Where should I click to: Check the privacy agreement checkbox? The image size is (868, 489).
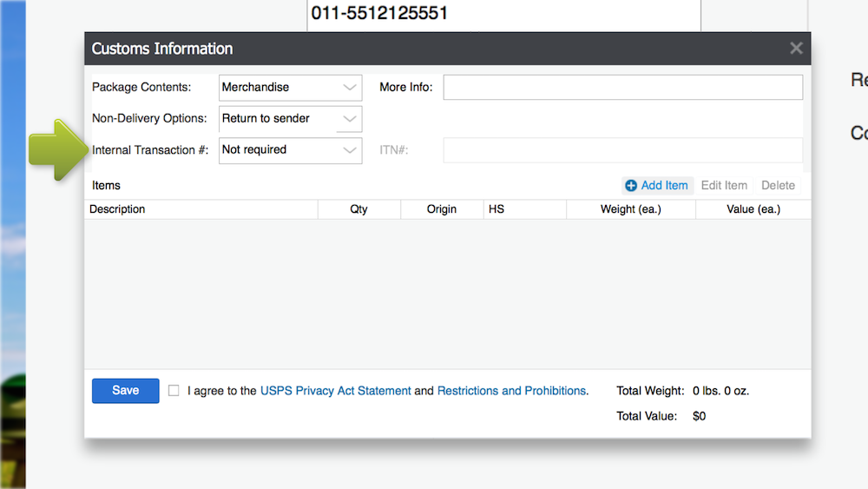tap(174, 391)
